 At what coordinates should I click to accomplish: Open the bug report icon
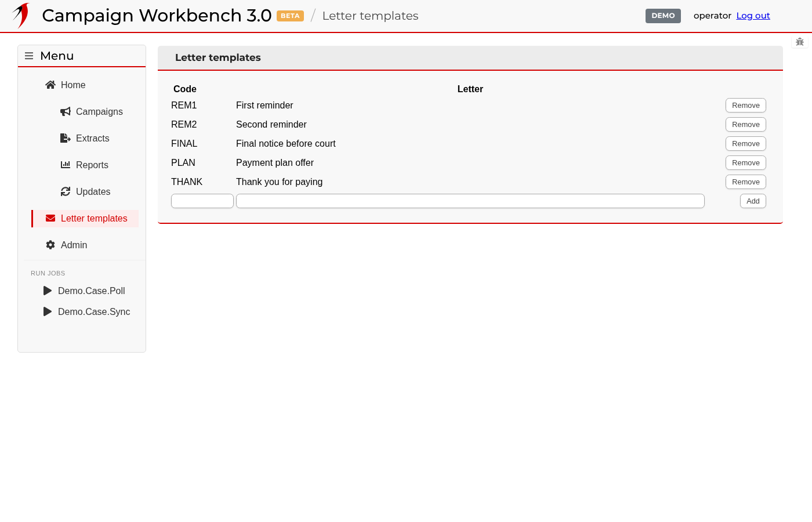pos(800,42)
